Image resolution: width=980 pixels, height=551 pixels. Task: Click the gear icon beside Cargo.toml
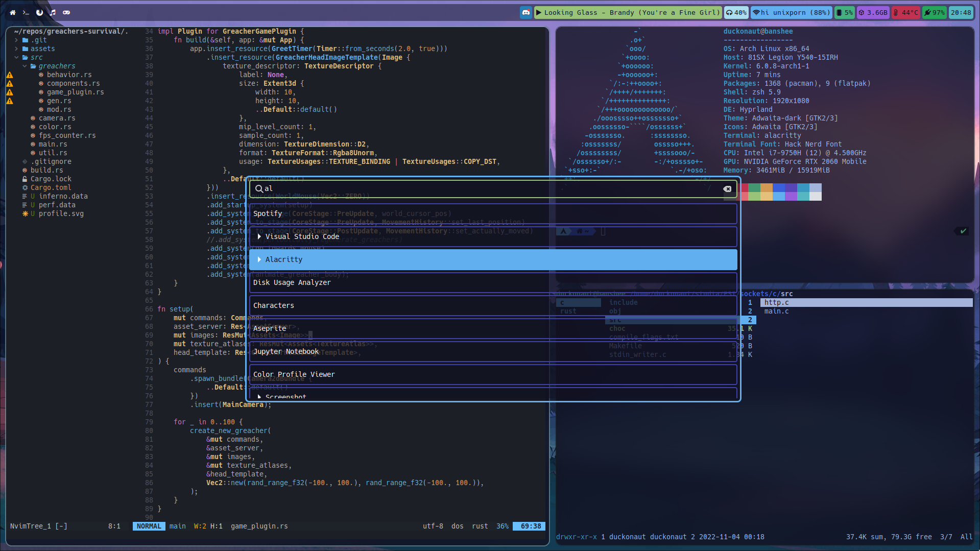click(25, 187)
